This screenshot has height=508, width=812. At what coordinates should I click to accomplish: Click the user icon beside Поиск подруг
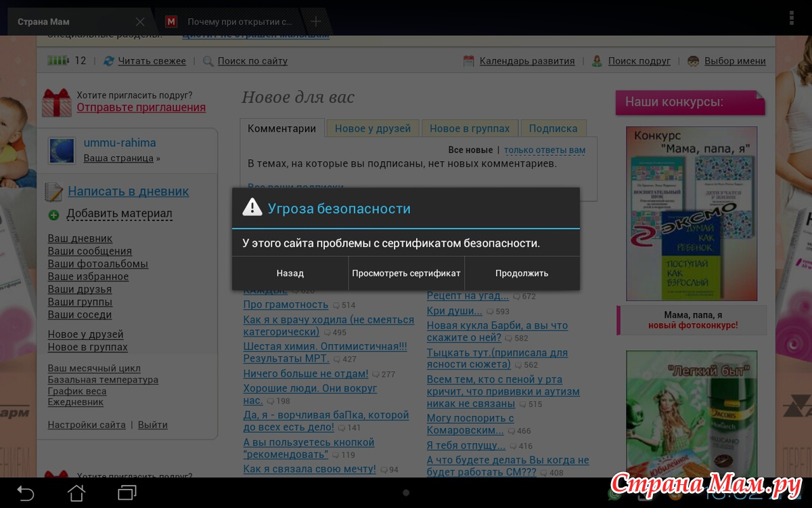click(597, 61)
